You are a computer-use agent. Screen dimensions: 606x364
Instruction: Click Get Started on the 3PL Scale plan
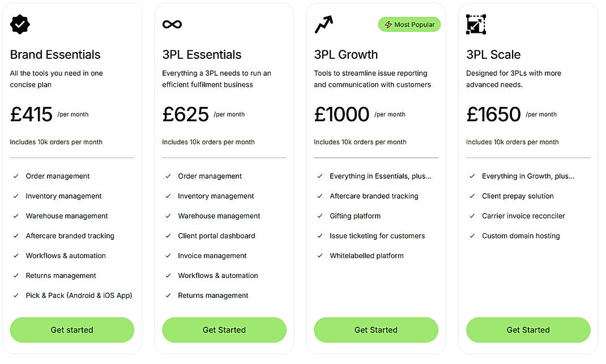[528, 329]
